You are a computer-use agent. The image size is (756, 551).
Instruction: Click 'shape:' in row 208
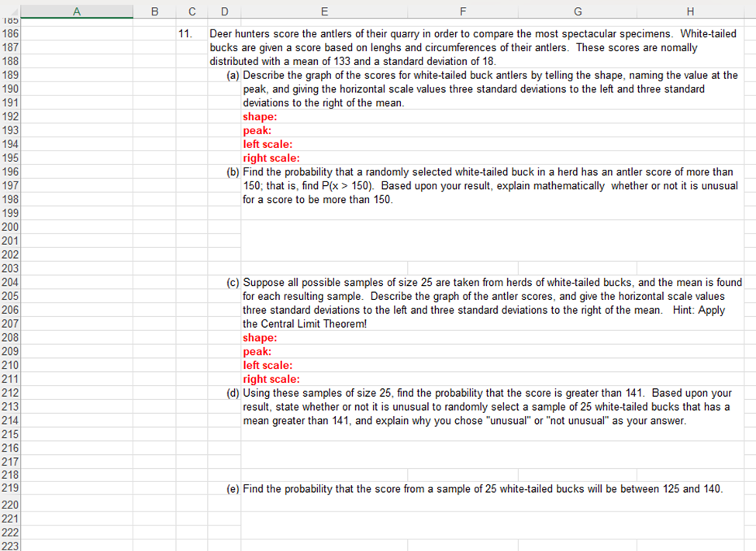[x=260, y=337]
